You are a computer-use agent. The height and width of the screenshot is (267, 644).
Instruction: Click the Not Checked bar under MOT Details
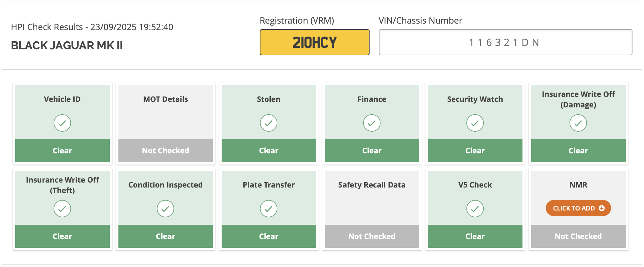(x=165, y=151)
